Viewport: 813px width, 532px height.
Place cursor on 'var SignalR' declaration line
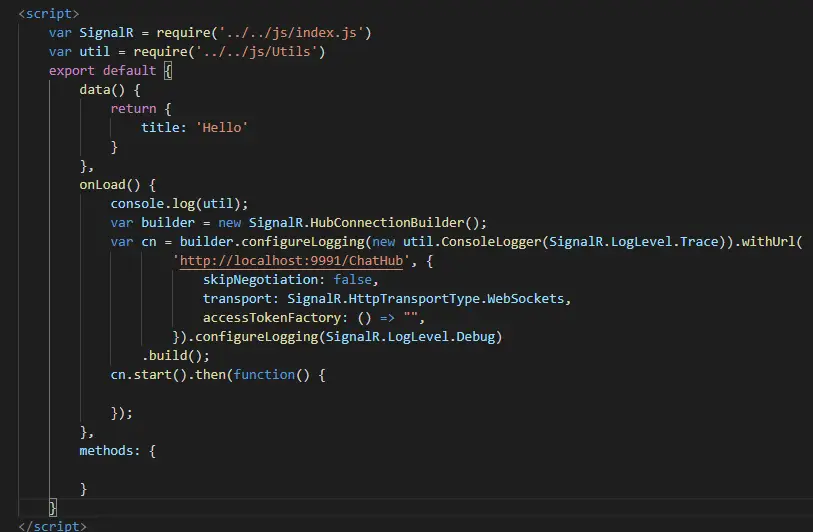click(210, 33)
